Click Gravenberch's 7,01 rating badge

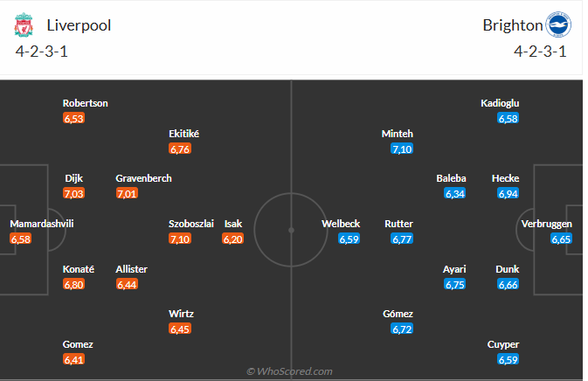127,193
